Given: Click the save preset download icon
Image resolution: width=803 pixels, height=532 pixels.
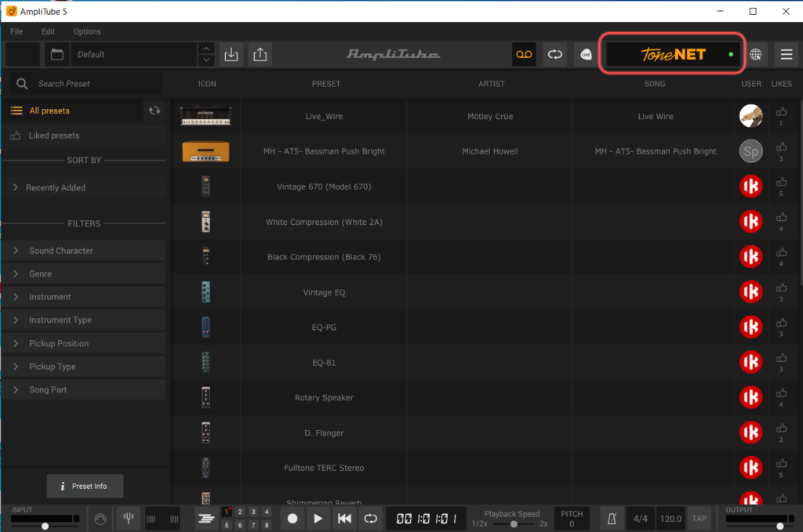Looking at the screenshot, I should click(x=231, y=54).
